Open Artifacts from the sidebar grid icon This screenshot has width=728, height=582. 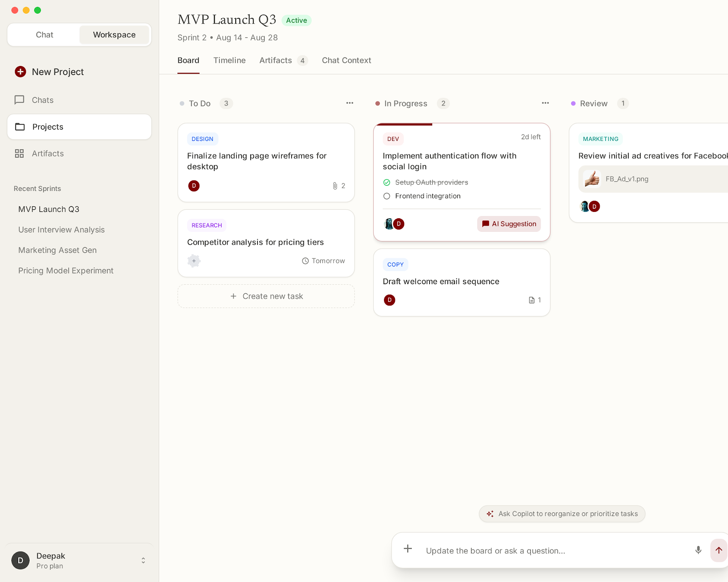pyautogui.click(x=19, y=154)
